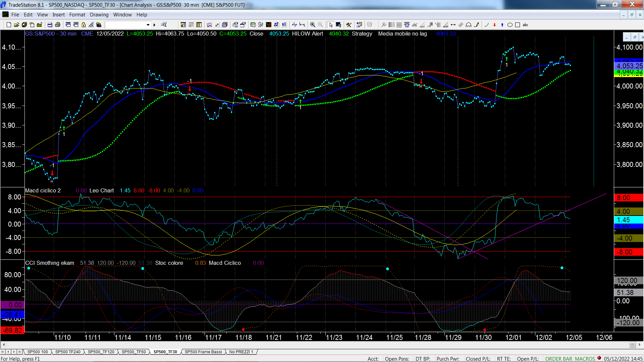Switch to the SP500 Frame Bassi tab
Image resolution: width=644 pixels, height=362 pixels.
click(x=203, y=352)
